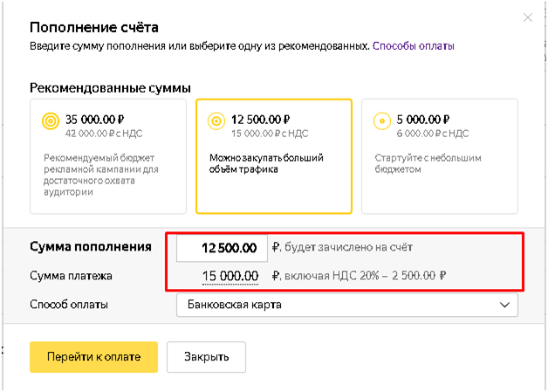This screenshot has height=392, width=548.
Task: Click the target icon beside 35 000.00 ₽
Action: click(51, 121)
